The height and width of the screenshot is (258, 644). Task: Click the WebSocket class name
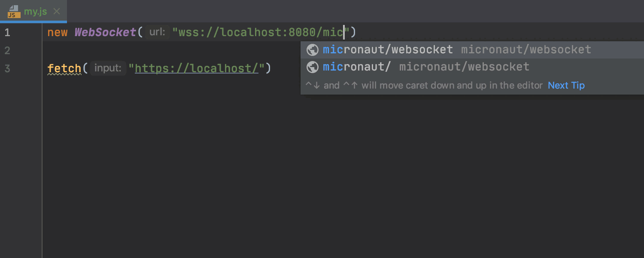pyautogui.click(x=105, y=32)
